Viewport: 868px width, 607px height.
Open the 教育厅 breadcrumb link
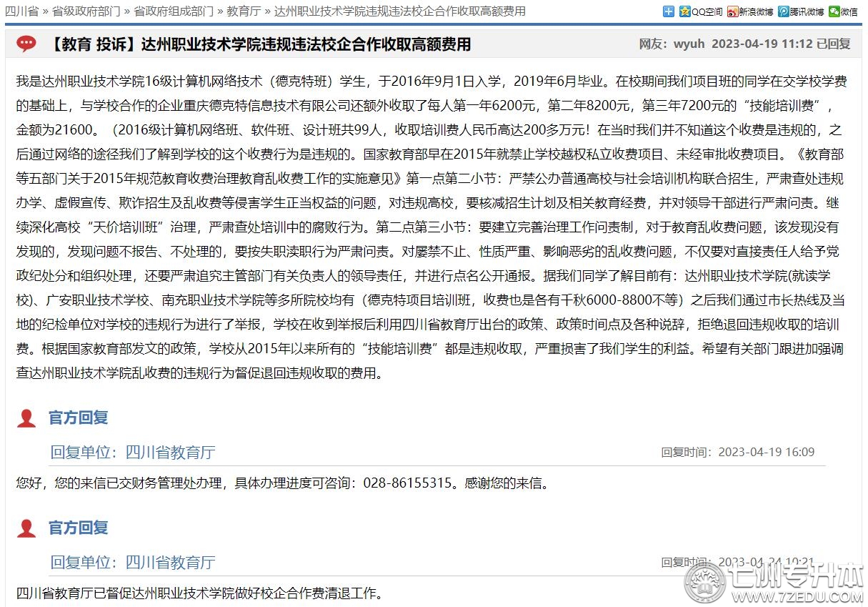[244, 11]
